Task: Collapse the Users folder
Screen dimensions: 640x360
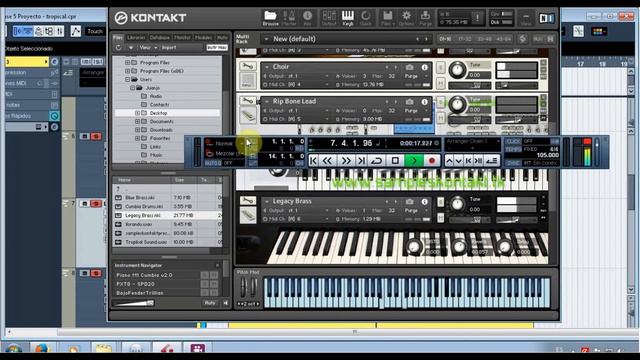Action: (x=127, y=79)
